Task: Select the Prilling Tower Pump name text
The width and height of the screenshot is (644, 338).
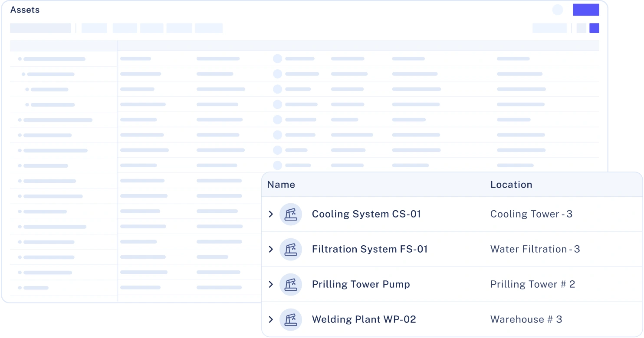Action: [x=361, y=284]
